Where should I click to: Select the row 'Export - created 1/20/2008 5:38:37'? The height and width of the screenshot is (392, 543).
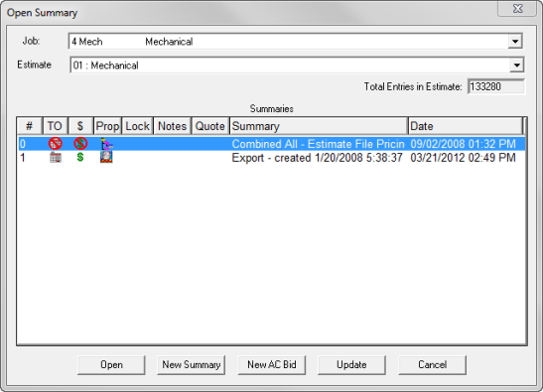tap(272, 158)
